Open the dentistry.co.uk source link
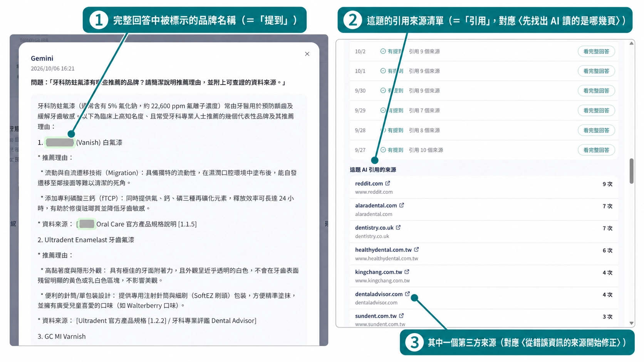The image size is (644, 362). (x=374, y=228)
